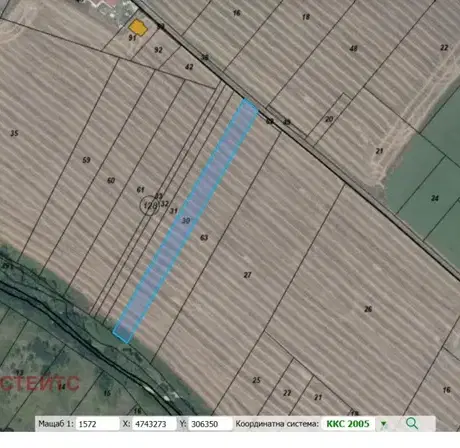Select parcel 59 on the map

(86, 160)
